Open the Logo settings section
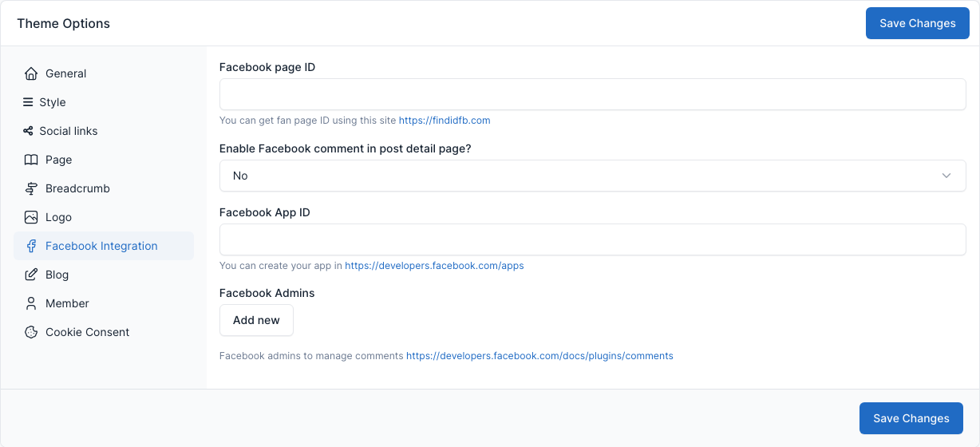Screen dimensions: 980x447 click(x=104, y=217)
